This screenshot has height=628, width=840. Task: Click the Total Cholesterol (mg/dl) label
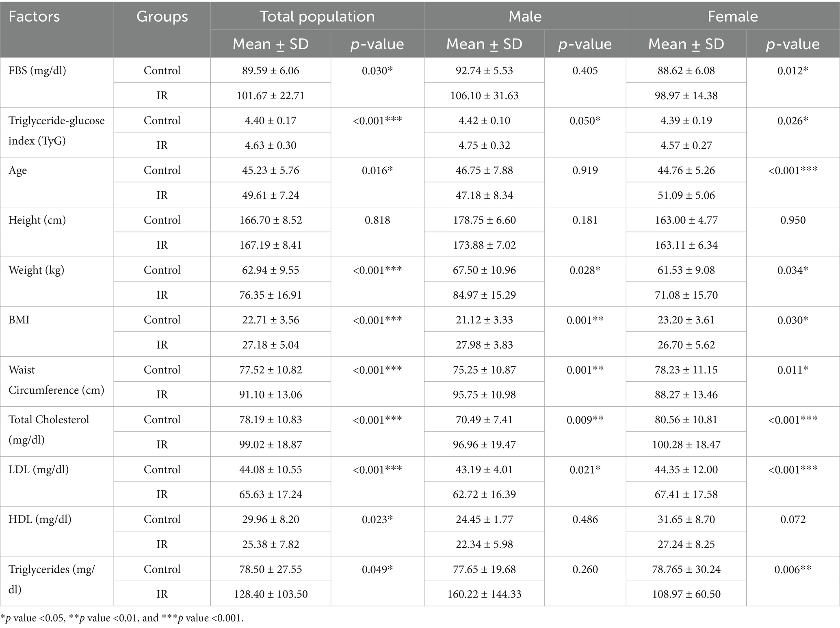(49, 429)
